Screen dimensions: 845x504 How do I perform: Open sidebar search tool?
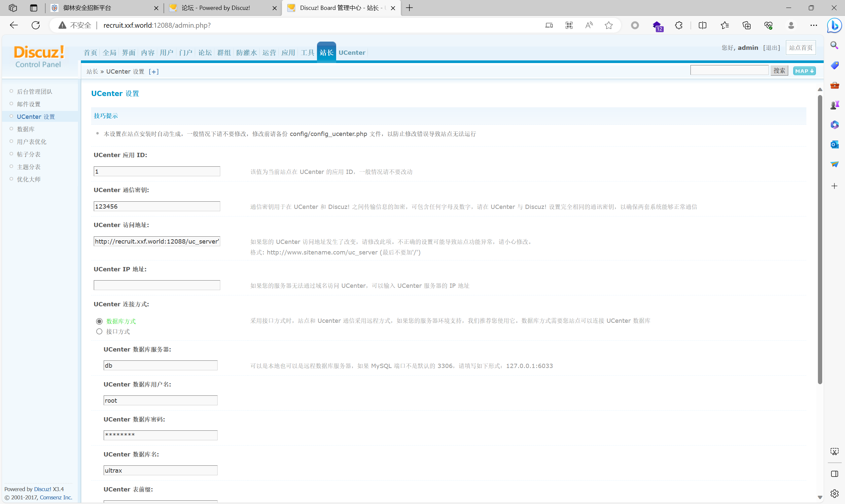[834, 45]
